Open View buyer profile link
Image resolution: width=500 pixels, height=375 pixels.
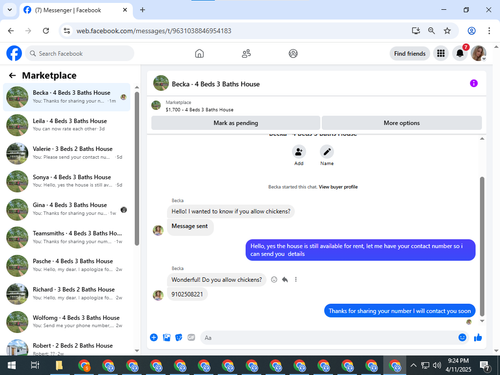click(338, 187)
